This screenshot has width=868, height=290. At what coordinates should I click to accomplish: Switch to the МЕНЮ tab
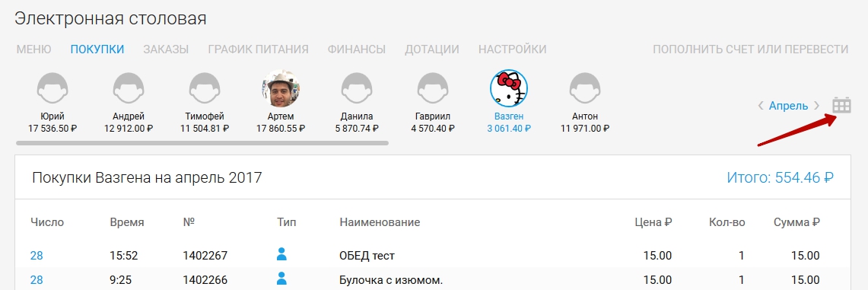tap(33, 49)
